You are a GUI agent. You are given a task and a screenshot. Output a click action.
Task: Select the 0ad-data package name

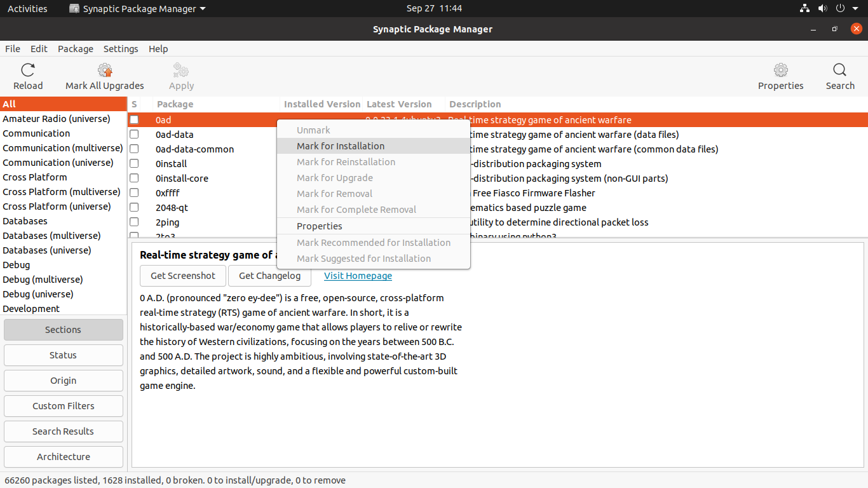pyautogui.click(x=175, y=135)
